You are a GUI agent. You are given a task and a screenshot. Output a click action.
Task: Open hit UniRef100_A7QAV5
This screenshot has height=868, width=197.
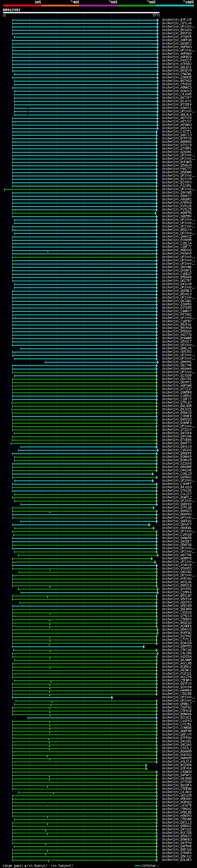tap(177, 37)
